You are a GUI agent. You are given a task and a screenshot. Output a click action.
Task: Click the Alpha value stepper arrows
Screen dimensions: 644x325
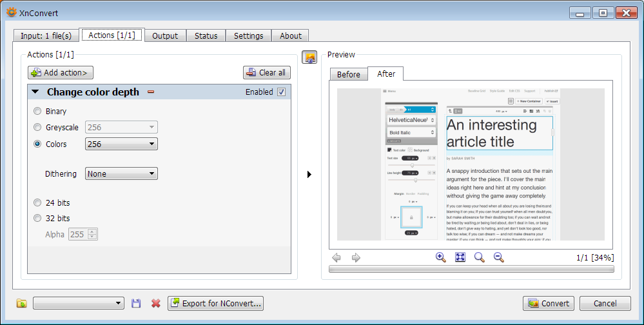92,234
